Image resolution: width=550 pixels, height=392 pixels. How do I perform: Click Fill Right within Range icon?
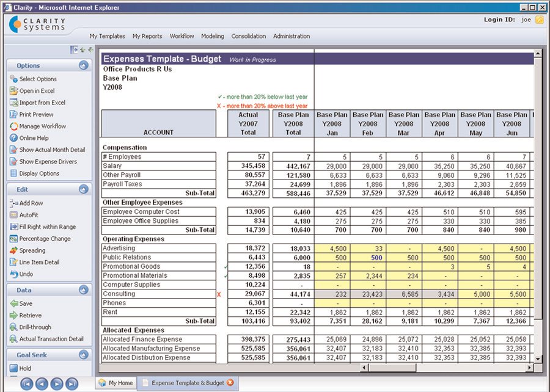coord(13,227)
